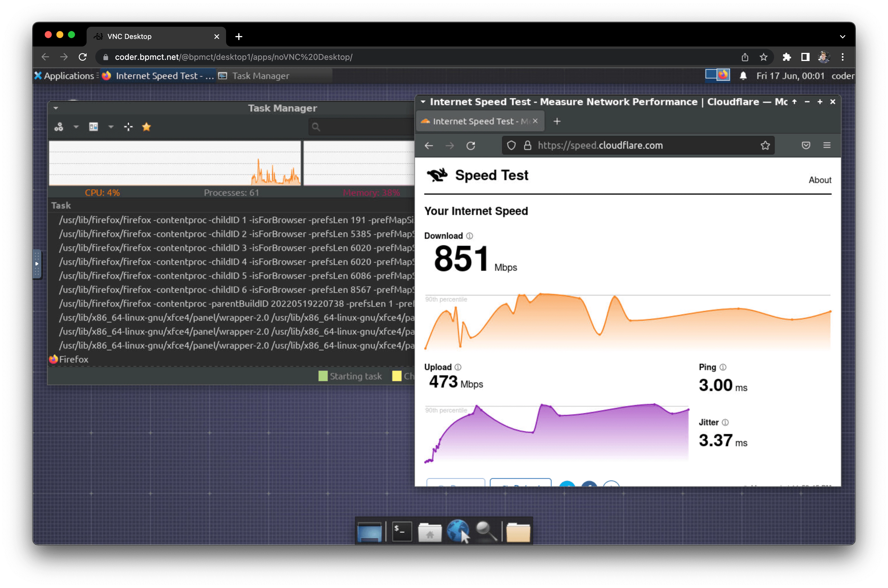Viewport: 888px width, 588px height.
Task: Open the About link on Speed Test
Action: (x=819, y=180)
